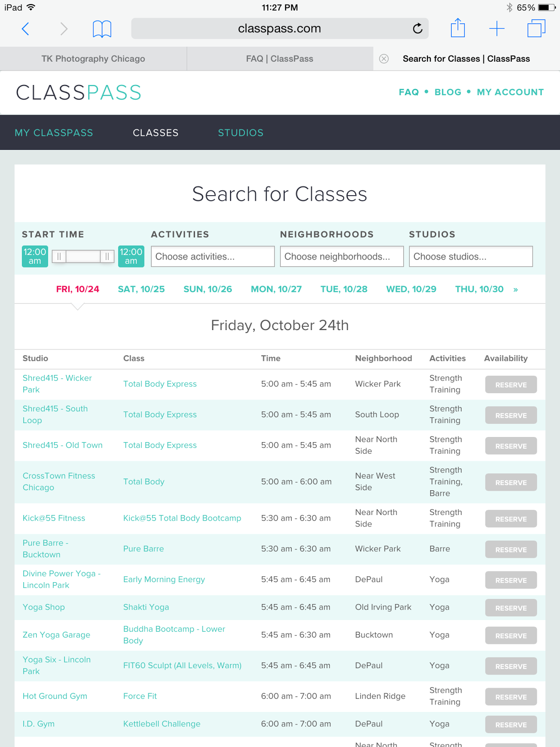This screenshot has width=560, height=747.
Task: Open Buddha Bootcamp - Lower Body class
Action: pyautogui.click(x=174, y=634)
